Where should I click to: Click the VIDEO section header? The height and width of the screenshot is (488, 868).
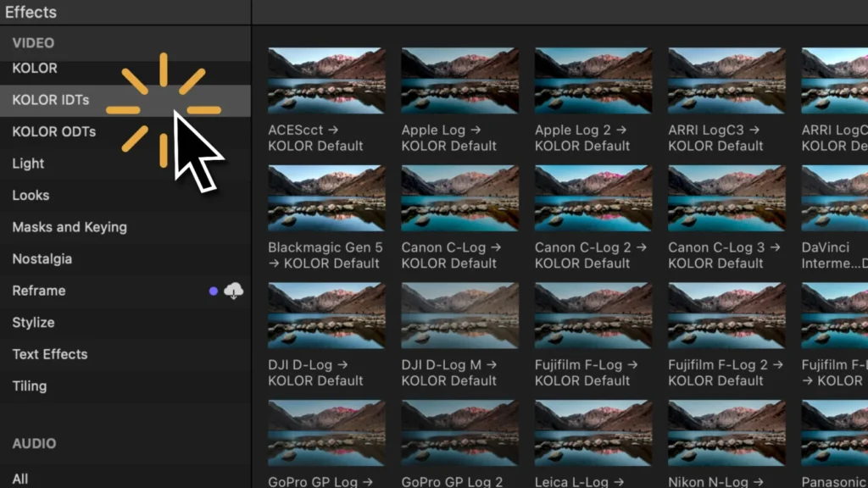pos(33,43)
